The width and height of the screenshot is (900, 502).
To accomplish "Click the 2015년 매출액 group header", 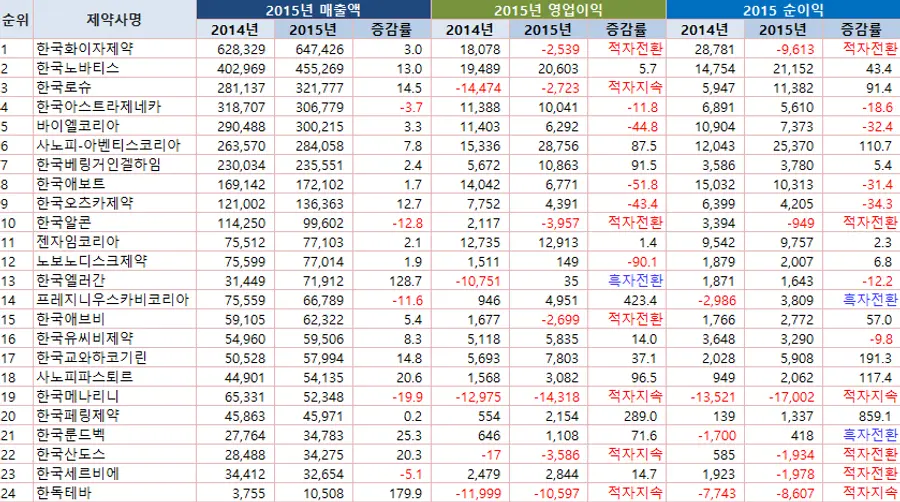I will click(x=314, y=9).
